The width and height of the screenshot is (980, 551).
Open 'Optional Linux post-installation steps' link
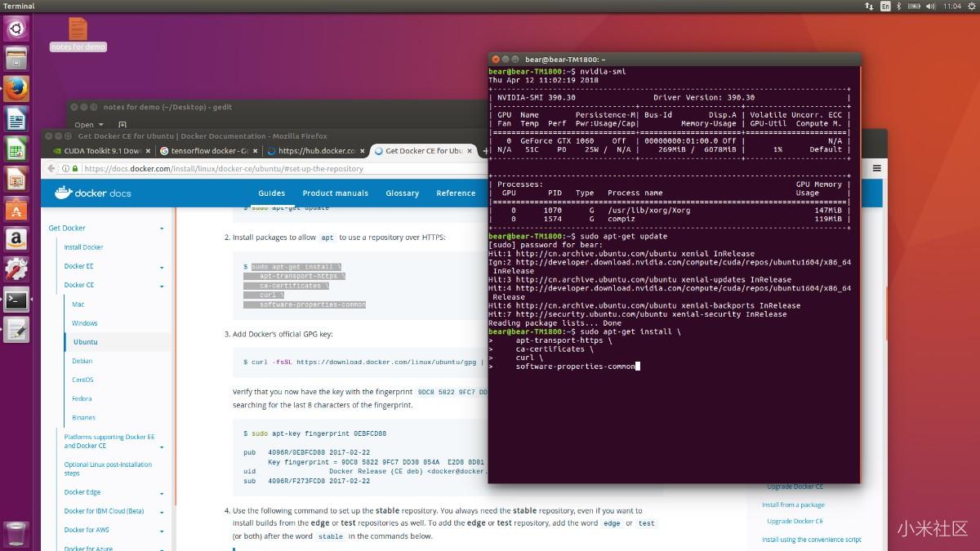(x=108, y=469)
